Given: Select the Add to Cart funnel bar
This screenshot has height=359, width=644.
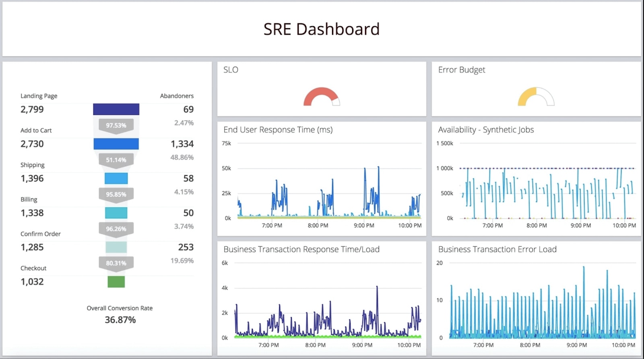Looking at the screenshot, I should coord(116,144).
